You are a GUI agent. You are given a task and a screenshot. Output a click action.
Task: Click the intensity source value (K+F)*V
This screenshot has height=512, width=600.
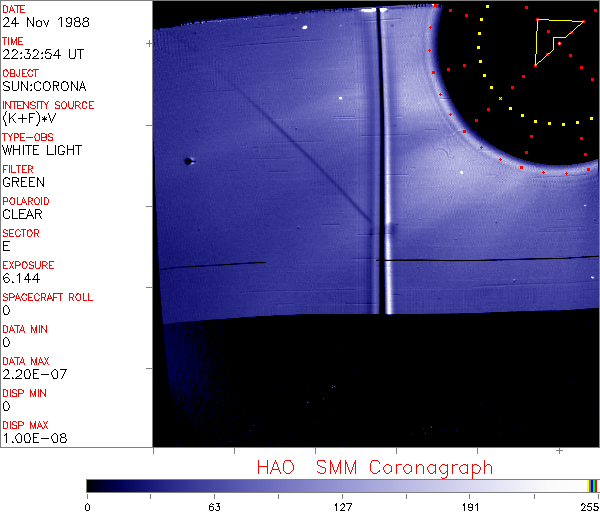click(x=28, y=118)
